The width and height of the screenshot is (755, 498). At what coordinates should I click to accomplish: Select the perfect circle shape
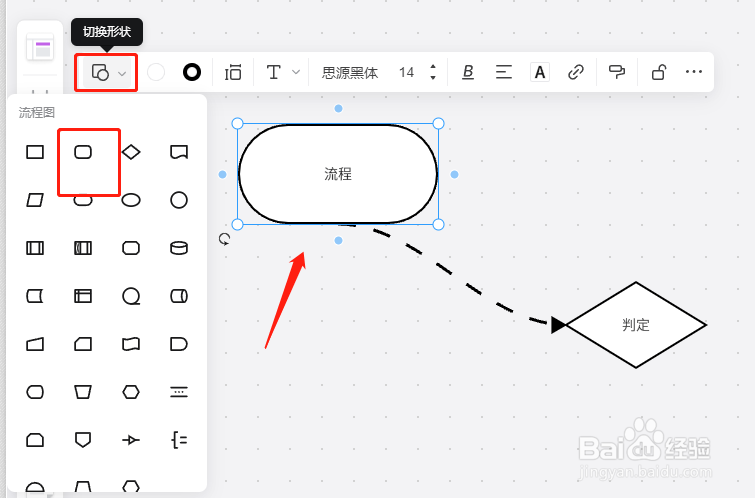pyautogui.click(x=179, y=200)
